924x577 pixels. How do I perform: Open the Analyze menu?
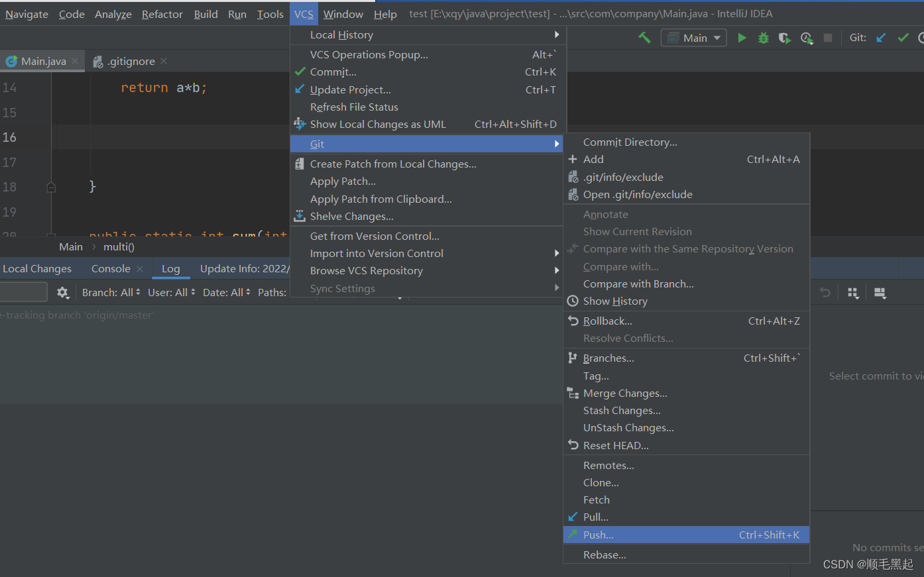pos(113,14)
